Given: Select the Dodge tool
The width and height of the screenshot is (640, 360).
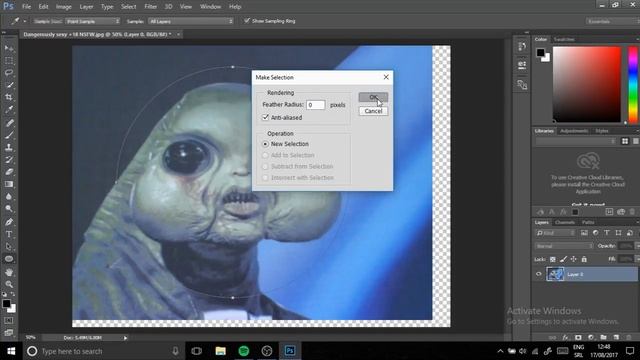Looking at the screenshot, I should tap(9, 209).
